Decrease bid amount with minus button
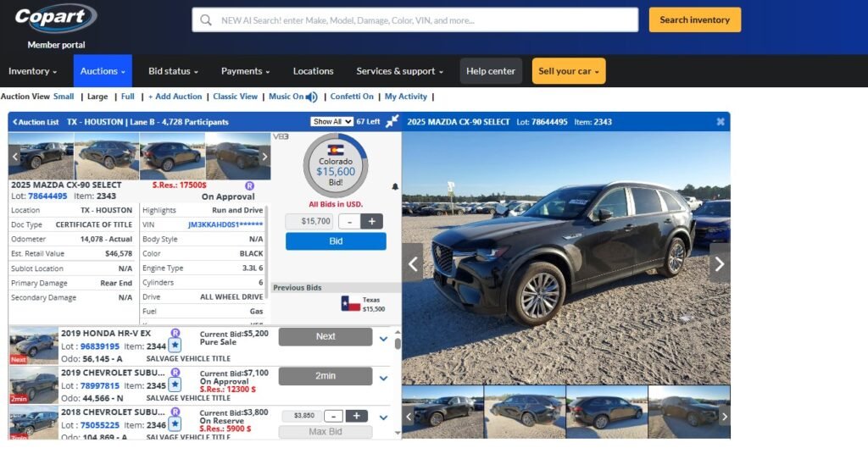The height and width of the screenshot is (459, 868). [349, 221]
